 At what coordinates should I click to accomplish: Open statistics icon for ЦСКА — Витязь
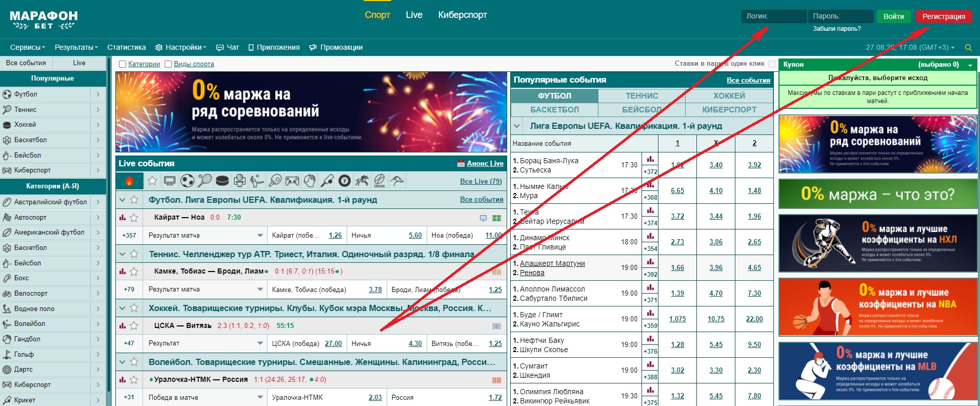(x=123, y=326)
